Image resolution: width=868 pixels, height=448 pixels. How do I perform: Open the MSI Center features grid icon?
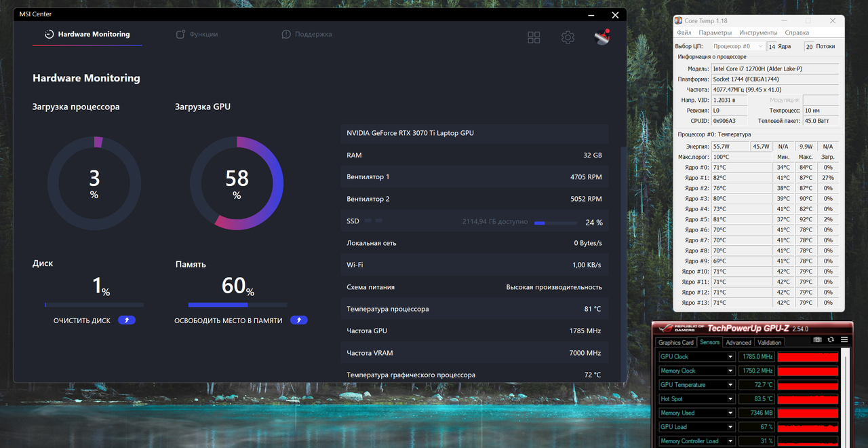(534, 37)
